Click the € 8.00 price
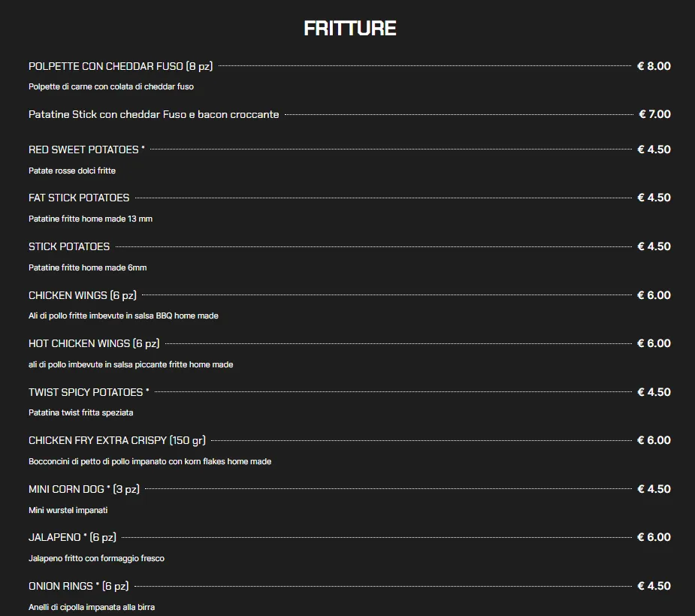The height and width of the screenshot is (616, 695). tap(654, 66)
